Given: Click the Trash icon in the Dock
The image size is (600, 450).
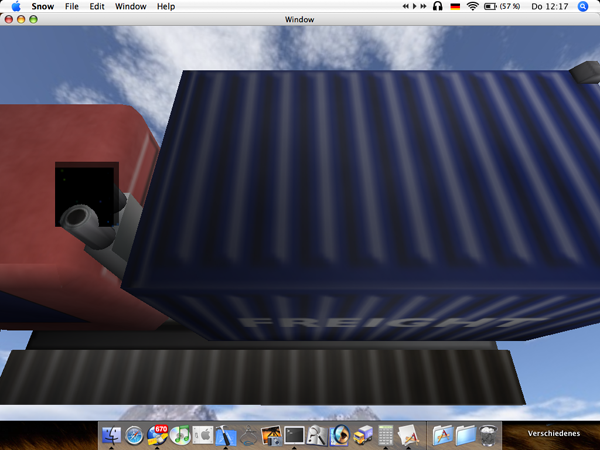Looking at the screenshot, I should (x=488, y=435).
